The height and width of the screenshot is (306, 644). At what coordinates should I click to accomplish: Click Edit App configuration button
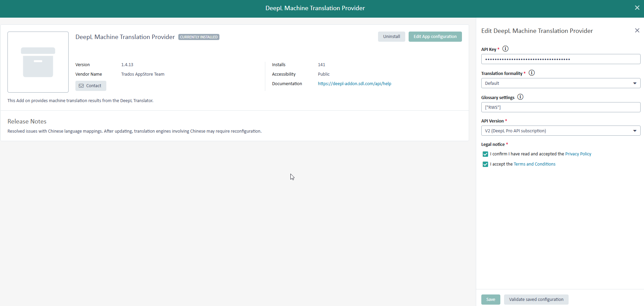(x=435, y=37)
